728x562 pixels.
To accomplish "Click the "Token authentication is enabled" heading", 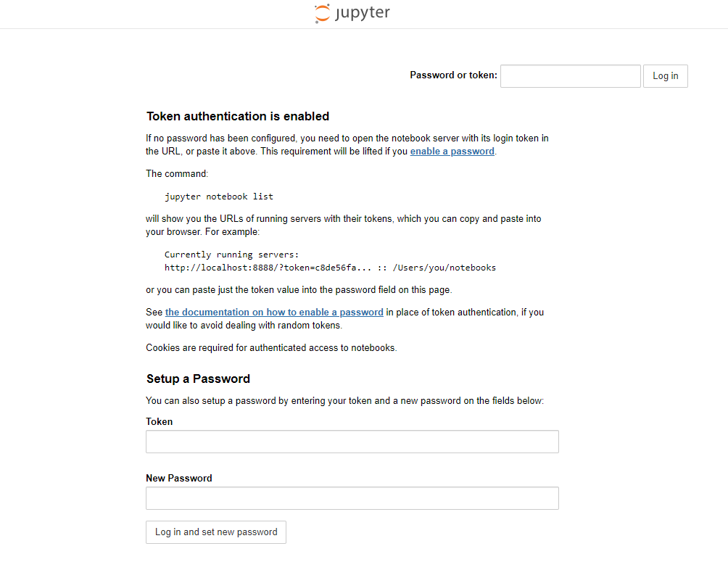I will tap(238, 116).
